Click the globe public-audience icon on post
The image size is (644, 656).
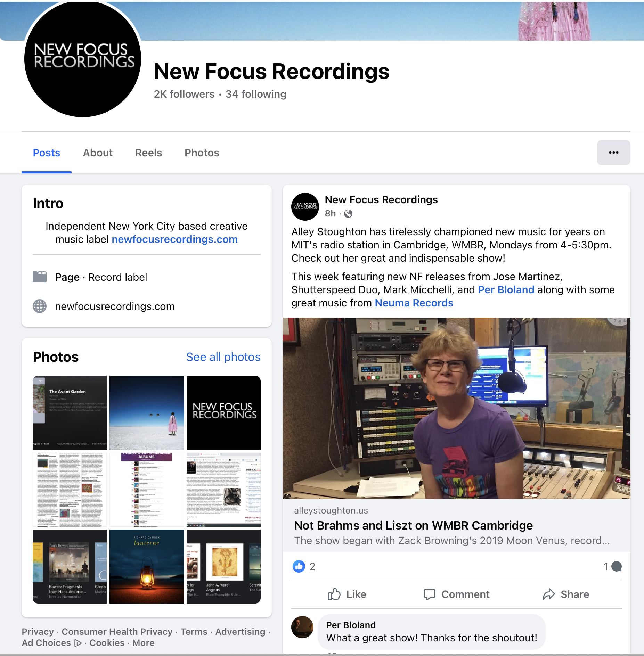348,214
